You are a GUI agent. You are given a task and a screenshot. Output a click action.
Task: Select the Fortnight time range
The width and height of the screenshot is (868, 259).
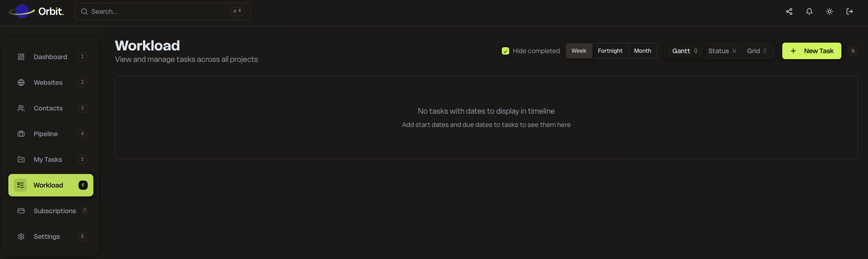pyautogui.click(x=610, y=51)
